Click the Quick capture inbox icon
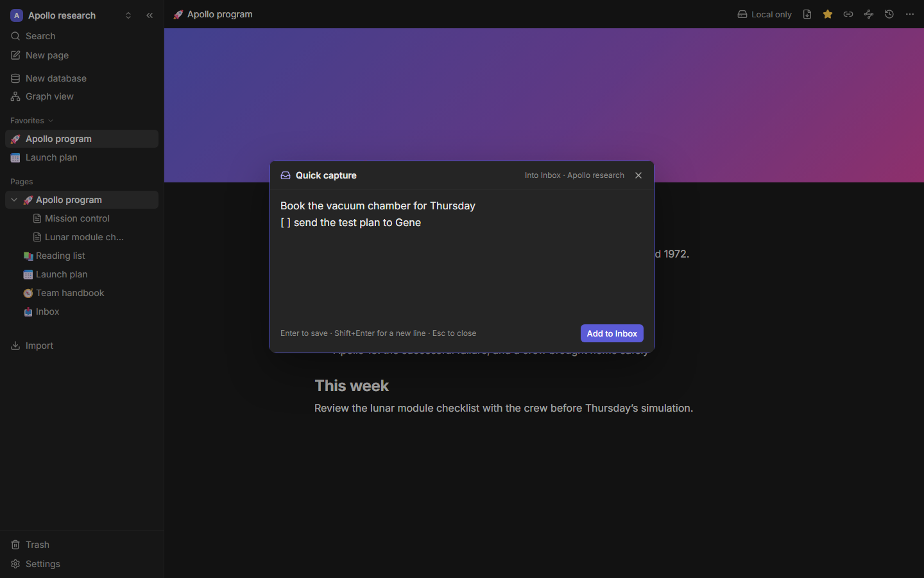The width and height of the screenshot is (924, 578). point(286,175)
